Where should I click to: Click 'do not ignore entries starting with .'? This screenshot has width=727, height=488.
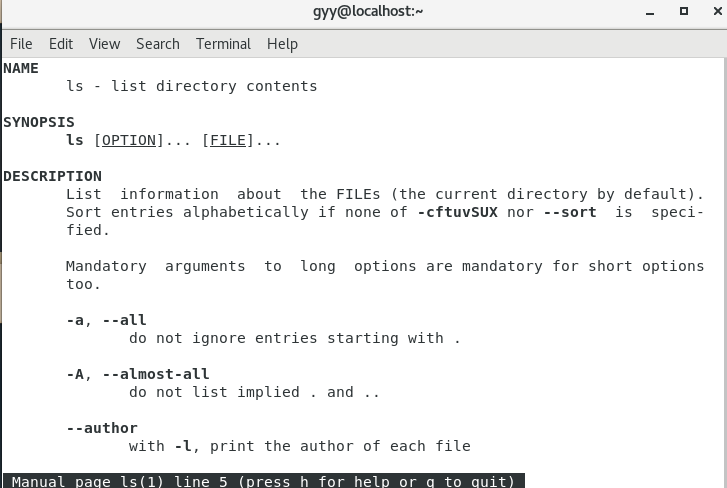[x=294, y=338]
